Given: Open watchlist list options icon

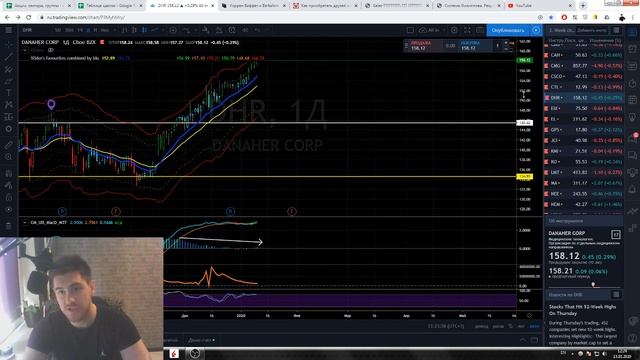Looking at the screenshot, I should (x=616, y=30).
